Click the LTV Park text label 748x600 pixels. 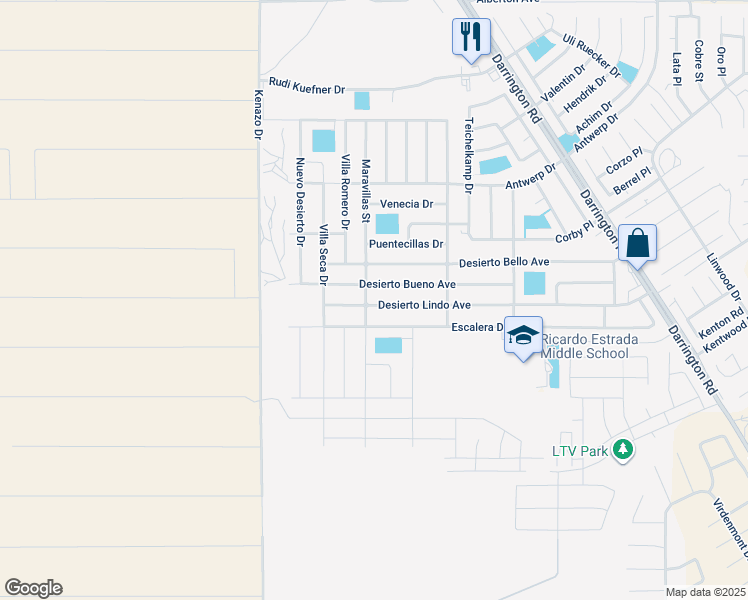click(580, 452)
